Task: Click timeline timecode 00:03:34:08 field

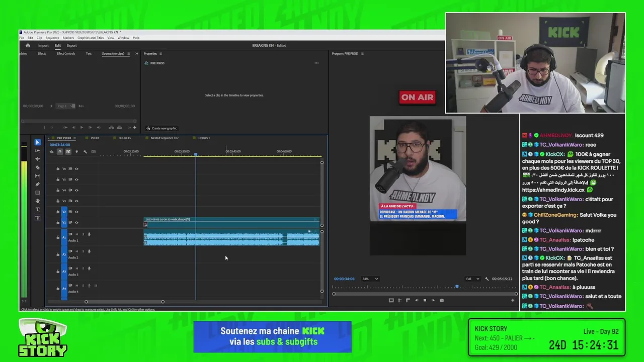Action: (61, 145)
